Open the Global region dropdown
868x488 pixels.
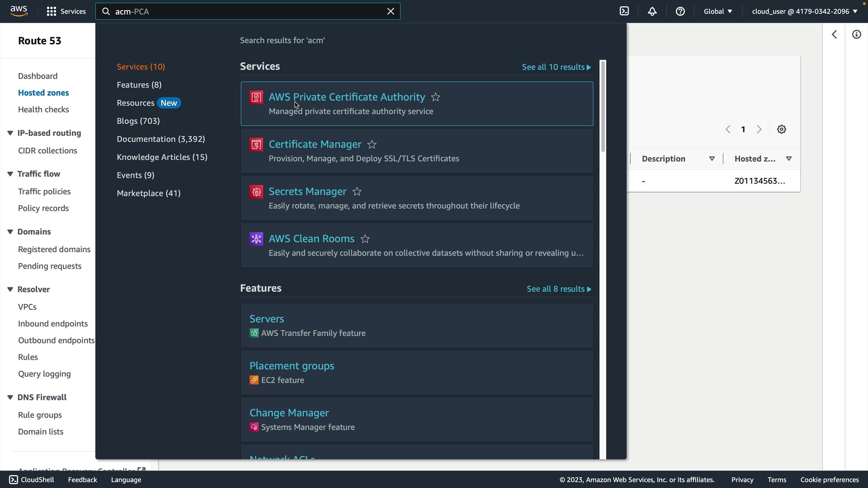point(717,11)
